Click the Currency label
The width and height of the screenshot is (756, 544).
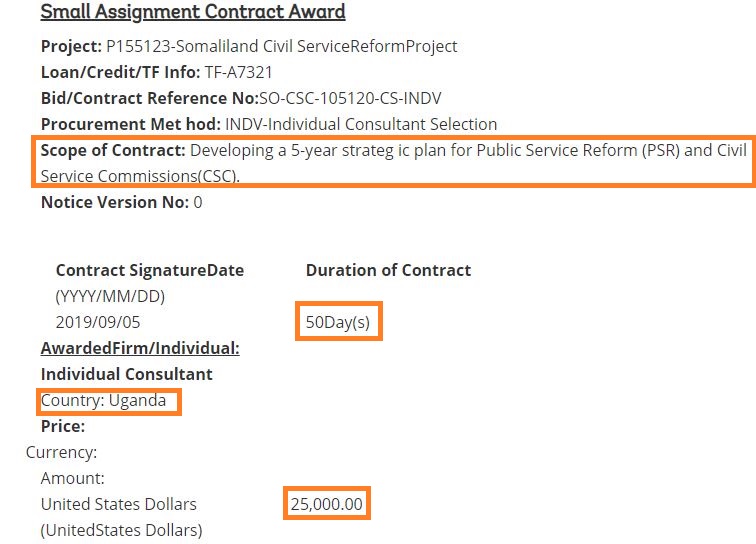point(61,452)
